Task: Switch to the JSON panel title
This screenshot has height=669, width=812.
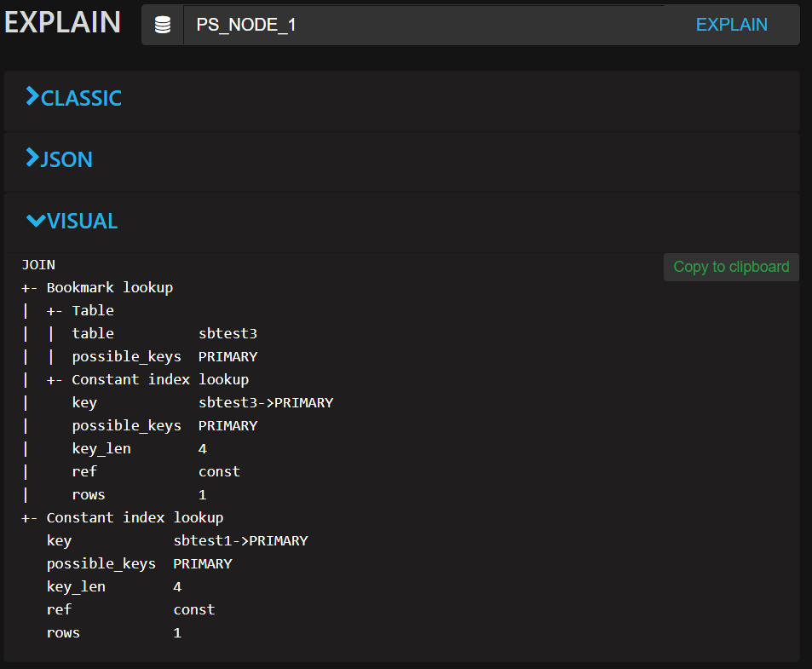Action: point(66,159)
